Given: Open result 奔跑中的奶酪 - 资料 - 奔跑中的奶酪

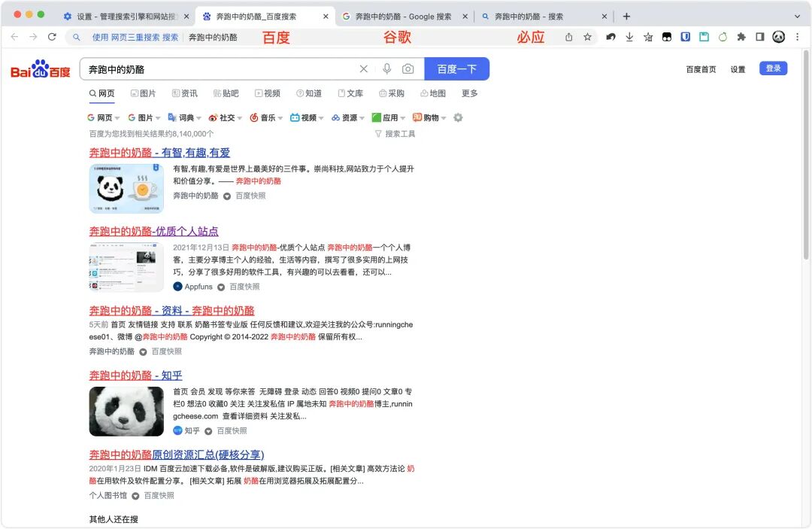Looking at the screenshot, I should (172, 310).
